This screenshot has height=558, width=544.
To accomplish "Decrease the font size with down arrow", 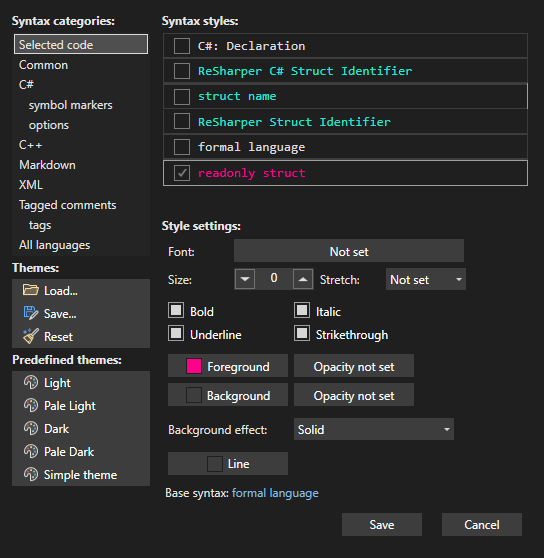I will 245,279.
